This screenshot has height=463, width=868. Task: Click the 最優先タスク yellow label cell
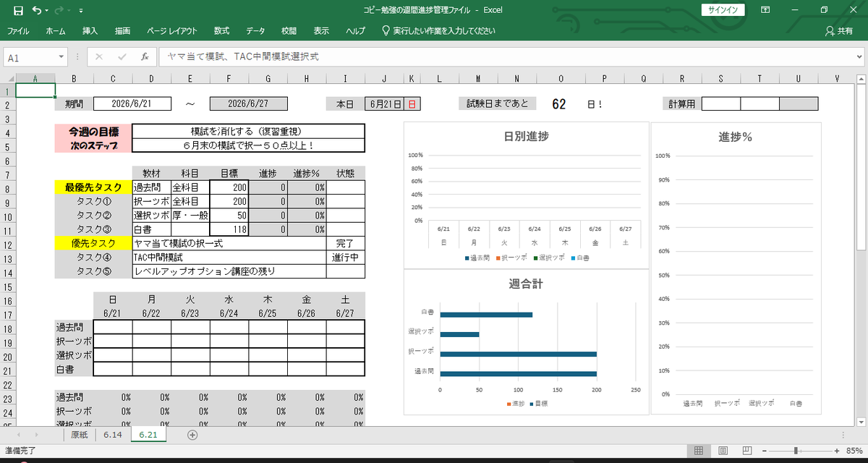[93, 187]
